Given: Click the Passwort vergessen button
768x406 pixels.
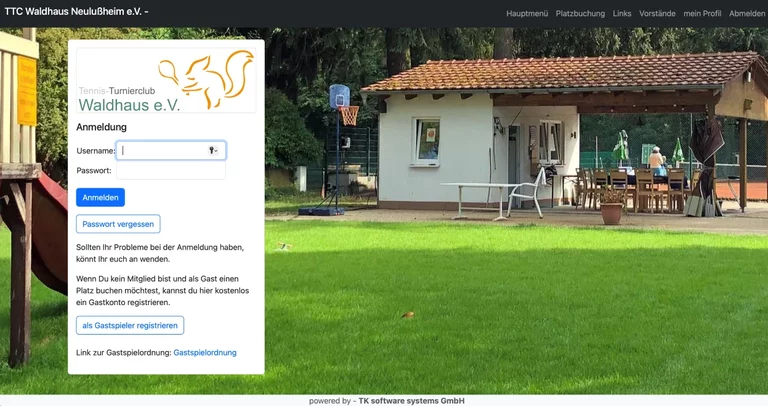Looking at the screenshot, I should pos(118,224).
